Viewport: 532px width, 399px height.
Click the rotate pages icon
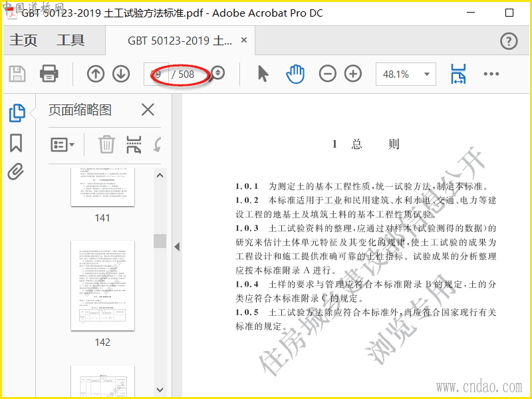157,144
